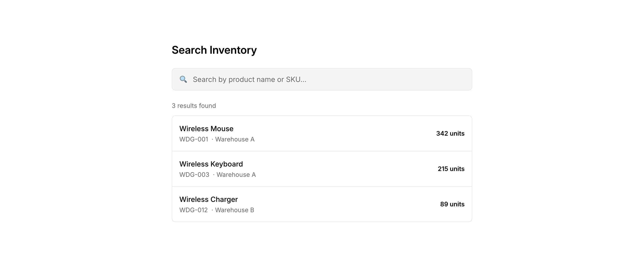644x265 pixels.
Task: Click the Search Inventory heading
Action: [x=214, y=50]
